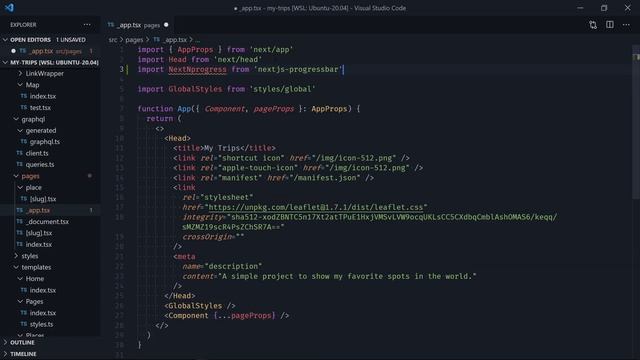640x360 pixels.
Task: Select _app.tsx in Open Editors list
Action: (x=41, y=51)
